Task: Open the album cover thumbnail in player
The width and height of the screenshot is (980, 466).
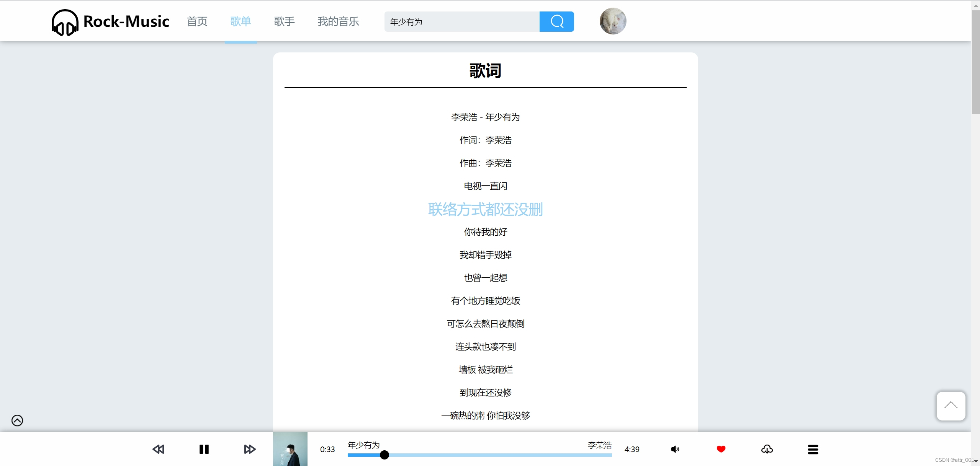Action: tap(290, 449)
